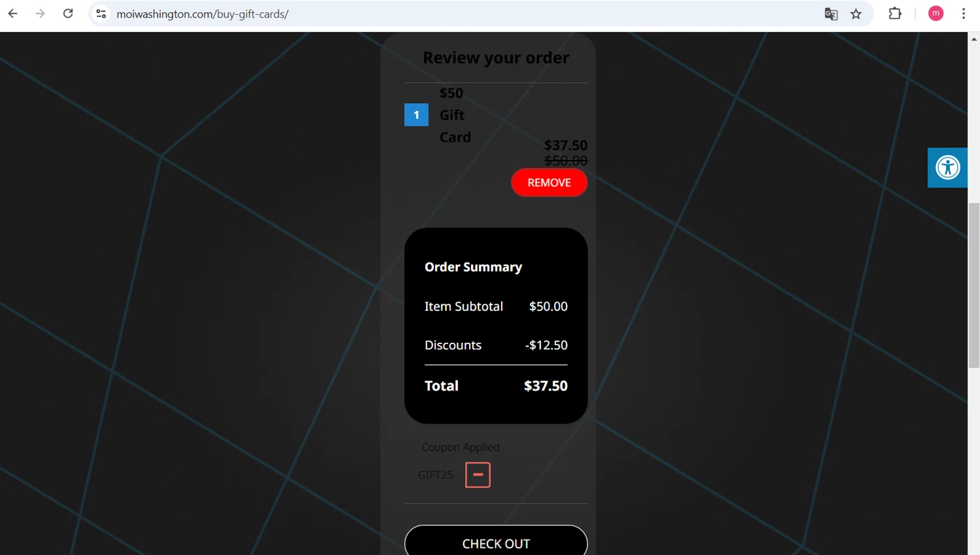The height and width of the screenshot is (555, 980).
Task: Select the struck-through $50.00 price
Action: pos(566,161)
